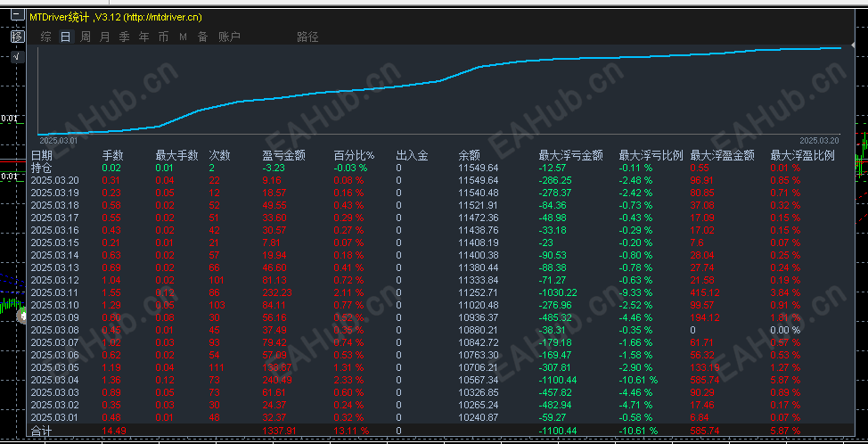This screenshot has height=444, width=868.
Task: Click the 百分比% column header
Action: click(x=355, y=155)
